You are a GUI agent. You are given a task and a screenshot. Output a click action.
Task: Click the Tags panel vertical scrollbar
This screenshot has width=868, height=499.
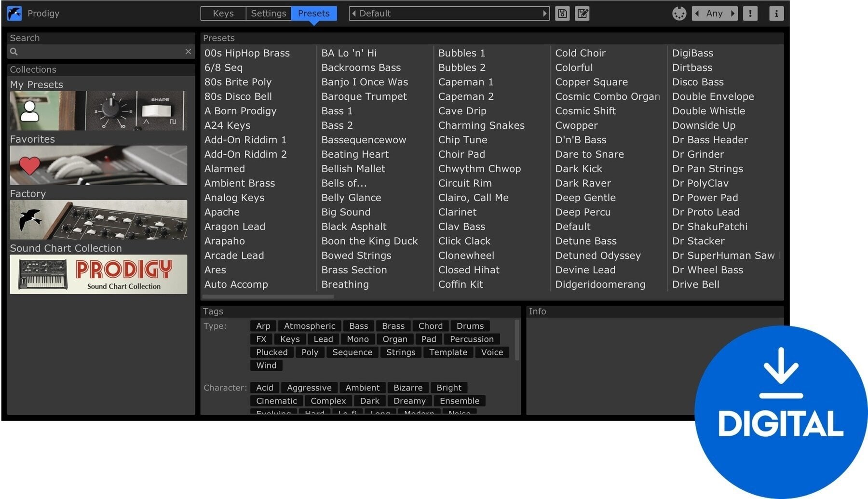(x=517, y=340)
